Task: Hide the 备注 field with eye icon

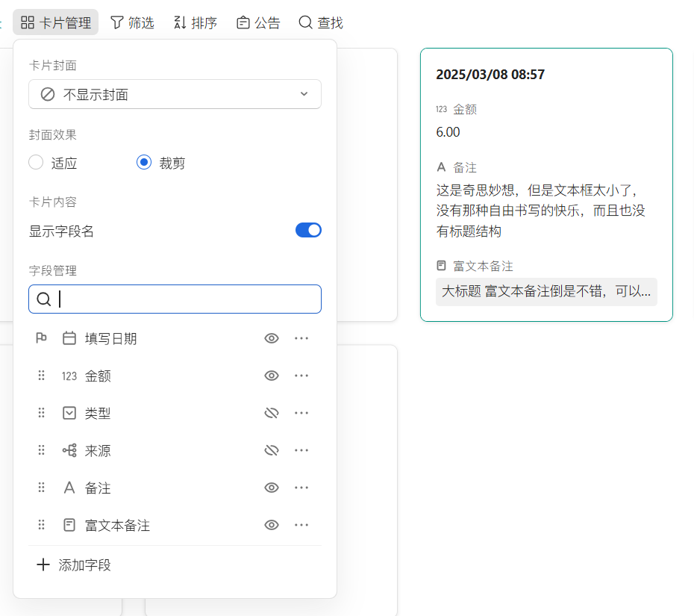Action: 272,488
